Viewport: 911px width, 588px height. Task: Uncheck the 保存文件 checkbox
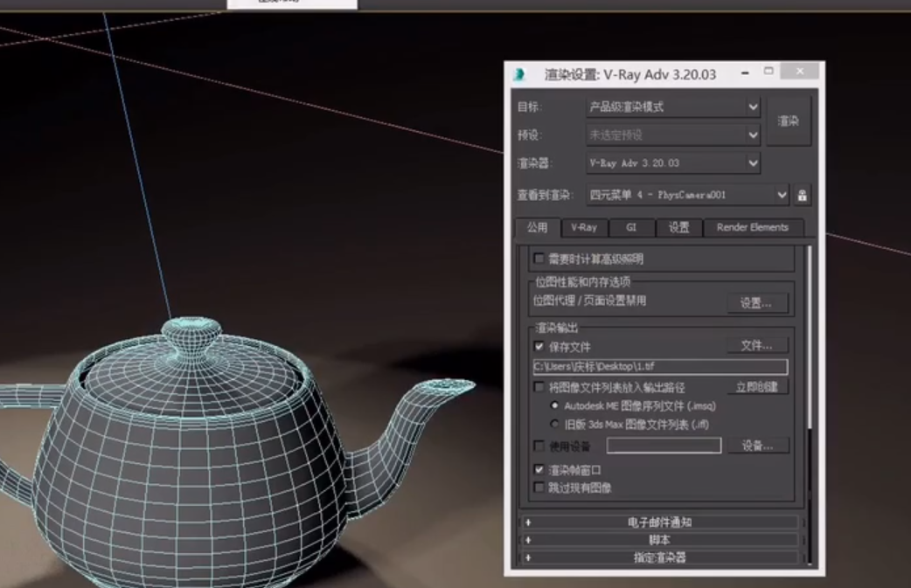click(x=539, y=346)
